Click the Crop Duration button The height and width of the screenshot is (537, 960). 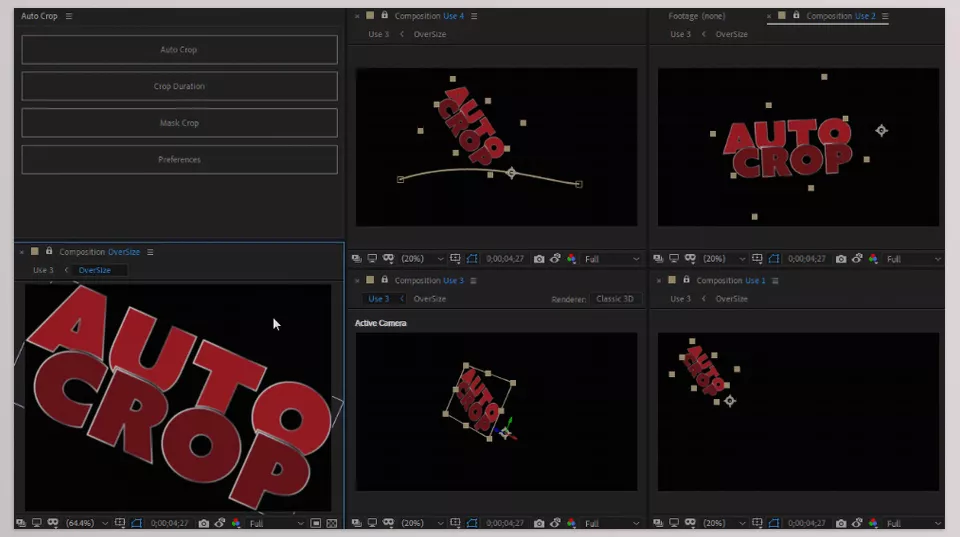(x=179, y=86)
